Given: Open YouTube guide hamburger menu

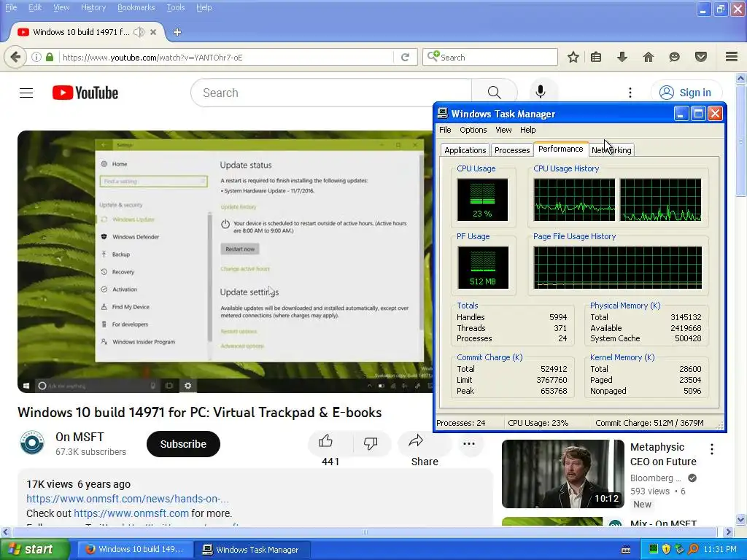Looking at the screenshot, I should (26, 93).
